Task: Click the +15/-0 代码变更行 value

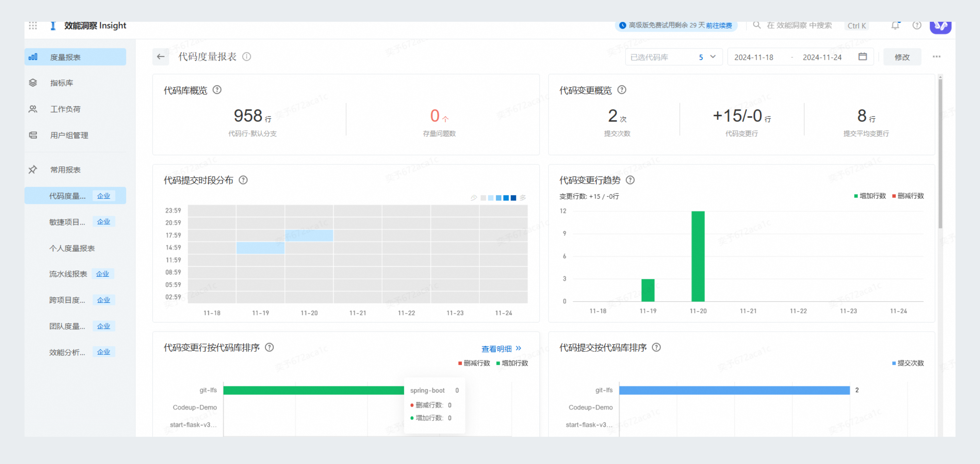Action: [741, 116]
